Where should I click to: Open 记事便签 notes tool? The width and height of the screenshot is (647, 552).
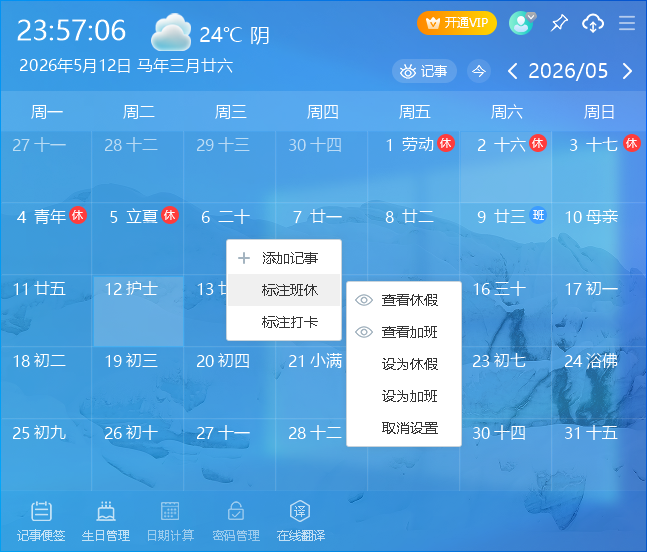[41, 521]
